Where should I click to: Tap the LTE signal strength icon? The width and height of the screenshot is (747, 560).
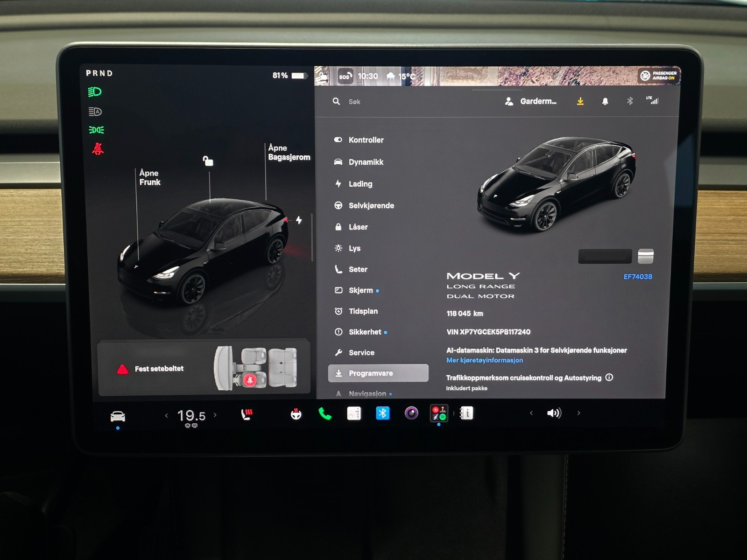[652, 100]
